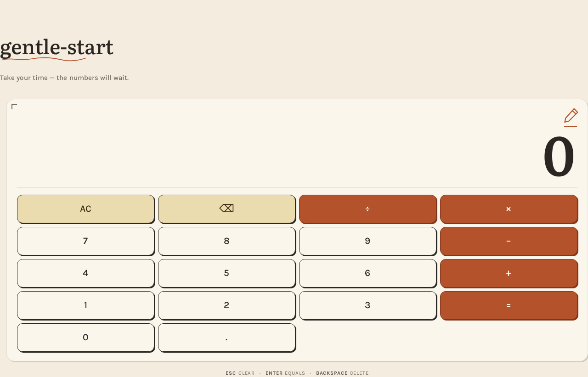Tap digit 1
588x377 pixels.
click(85, 305)
